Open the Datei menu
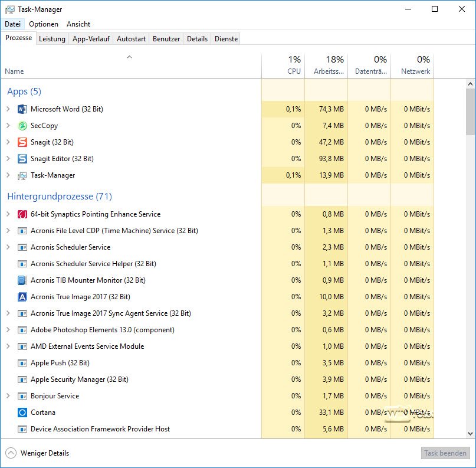This screenshot has width=476, height=468. tap(13, 24)
